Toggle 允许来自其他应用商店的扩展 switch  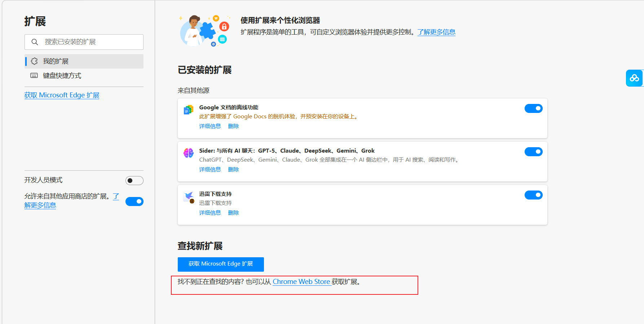point(134,201)
